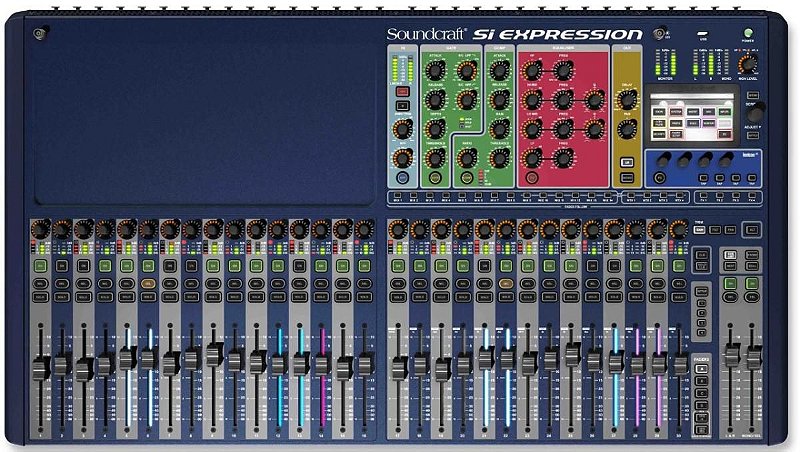The width and height of the screenshot is (800, 452).
Task: Click the Monitor Level knob
Action: point(747,64)
